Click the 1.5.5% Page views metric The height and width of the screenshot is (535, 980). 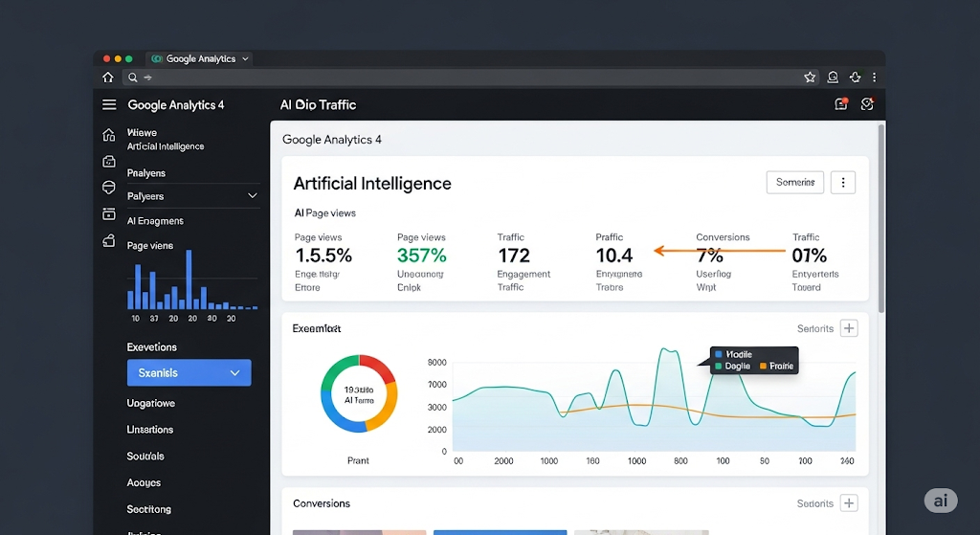point(323,256)
